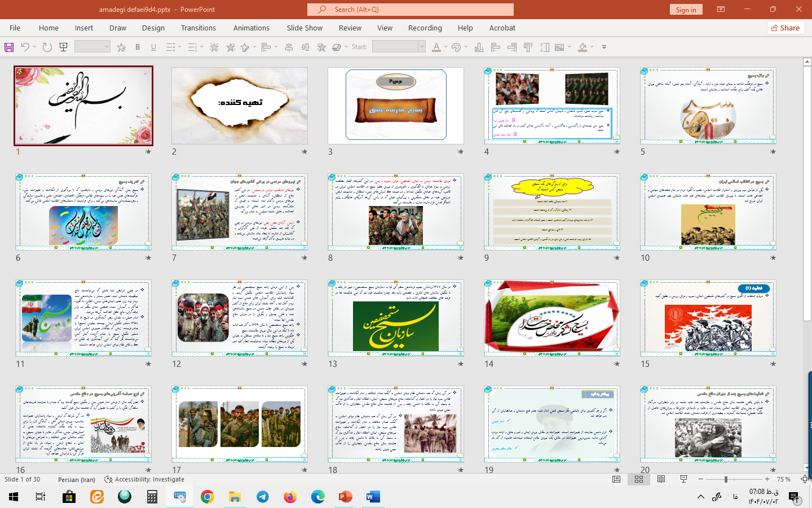Click the Fit slide to window icon
This screenshot has width=812, height=508.
(804, 479)
